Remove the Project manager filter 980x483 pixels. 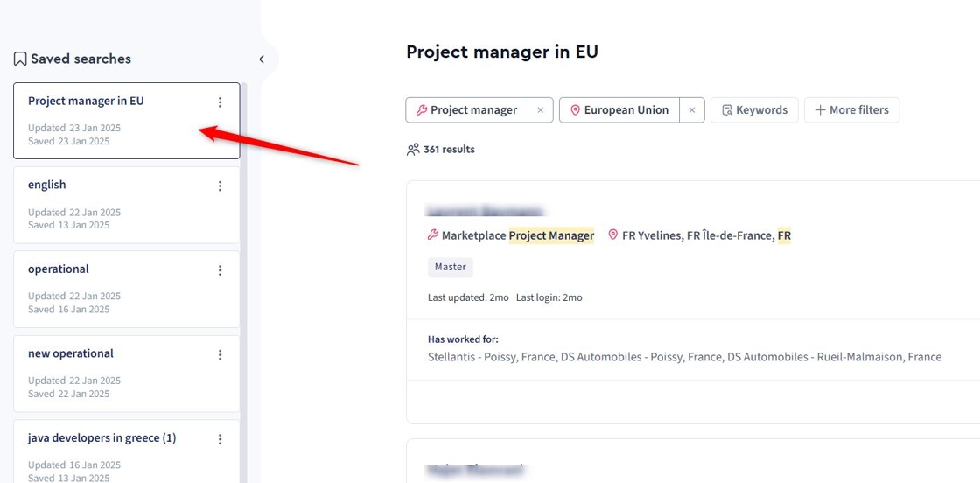540,110
